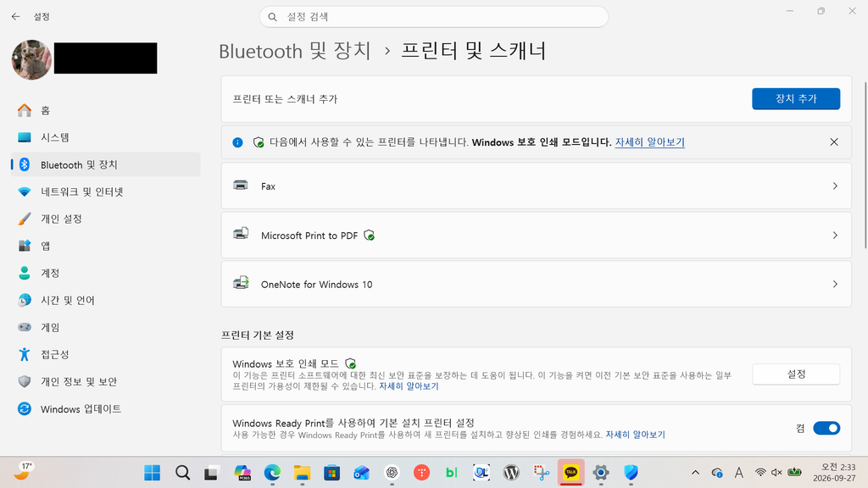The height and width of the screenshot is (488, 868).
Task: Click the protected shield badge next to Print to PDF
Action: (x=370, y=236)
